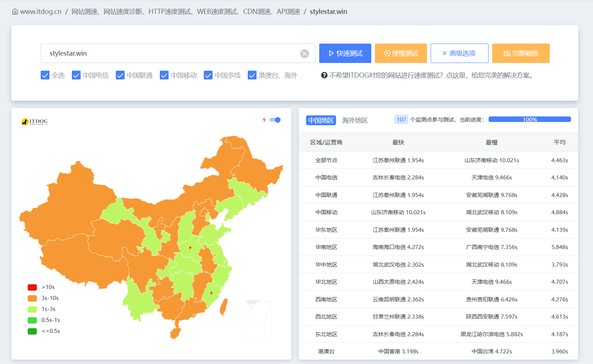Select the 中国联通 table row label
This screenshot has height=364, width=593.
coord(326,195)
